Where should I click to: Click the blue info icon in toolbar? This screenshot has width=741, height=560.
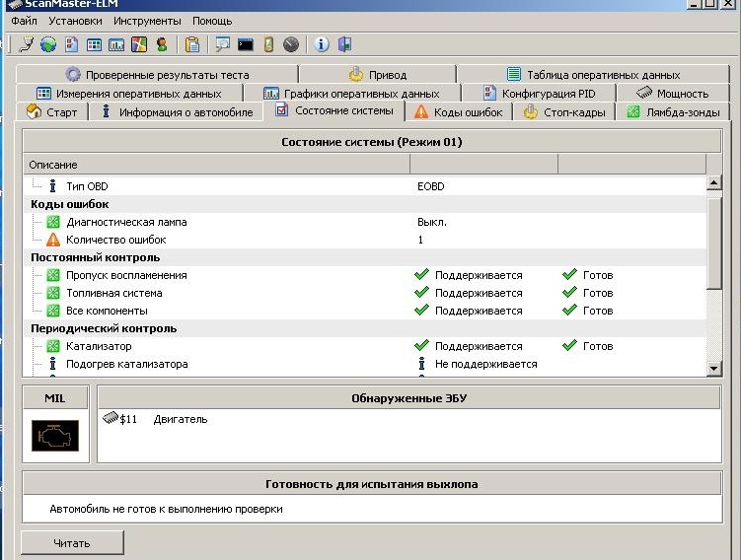(x=321, y=44)
